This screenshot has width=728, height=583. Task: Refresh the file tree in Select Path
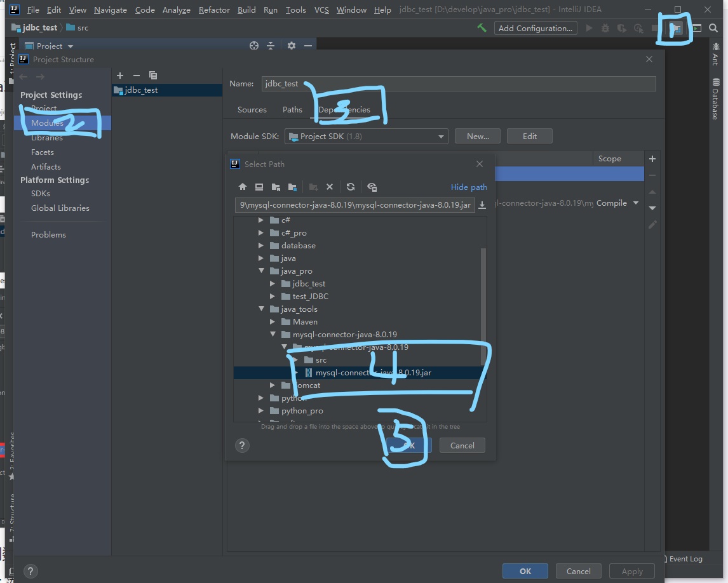pyautogui.click(x=351, y=187)
